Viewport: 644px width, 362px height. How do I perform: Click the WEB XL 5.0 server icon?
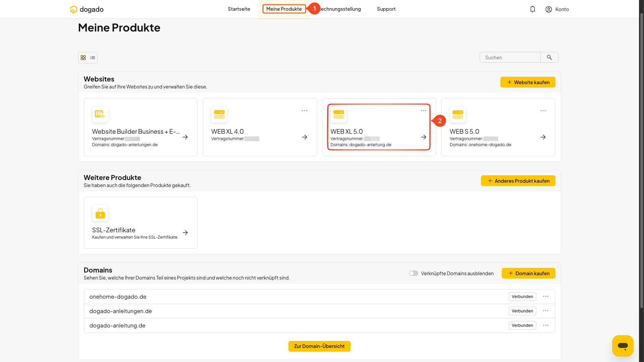point(339,115)
